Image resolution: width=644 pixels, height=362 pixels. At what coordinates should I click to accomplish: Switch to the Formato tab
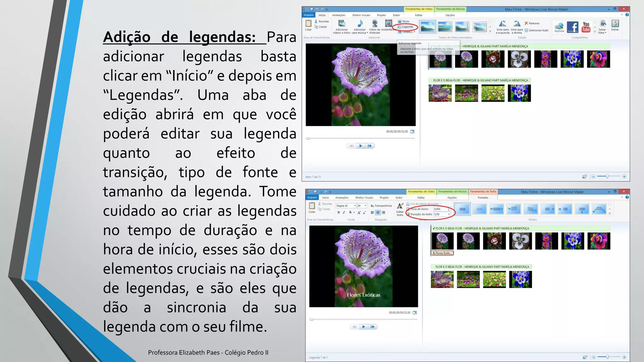click(x=483, y=198)
